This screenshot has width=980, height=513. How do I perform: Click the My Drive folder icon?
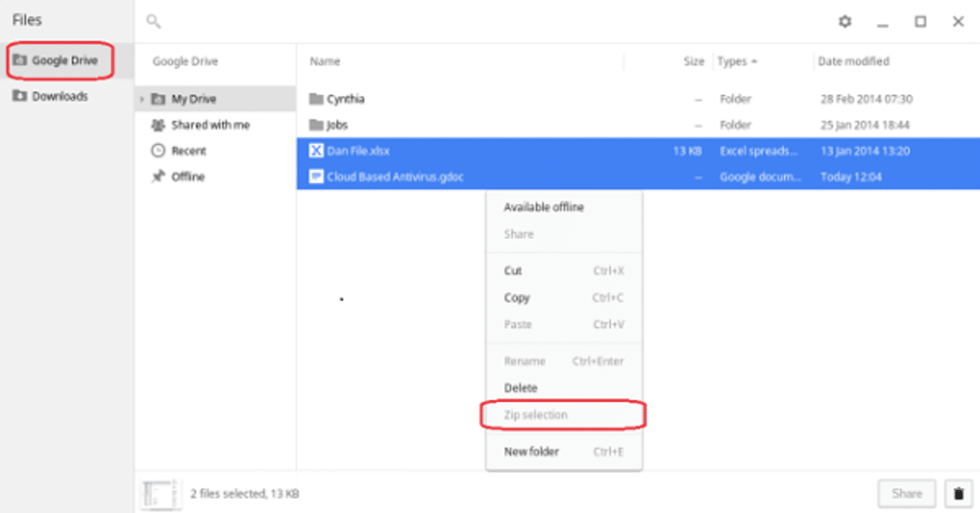(x=158, y=99)
